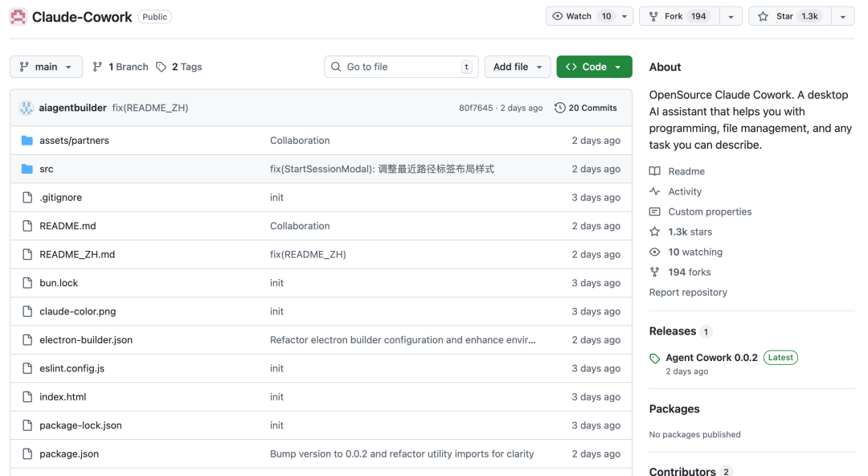Image resolution: width=868 pixels, height=476 pixels.
Task: Open the green Code dropdown
Action: click(594, 67)
